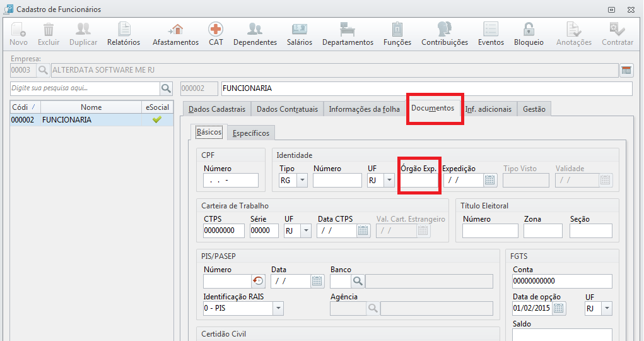This screenshot has width=644, height=341.
Task: Expand the Identificação RAIS dropdown
Action: (278, 309)
